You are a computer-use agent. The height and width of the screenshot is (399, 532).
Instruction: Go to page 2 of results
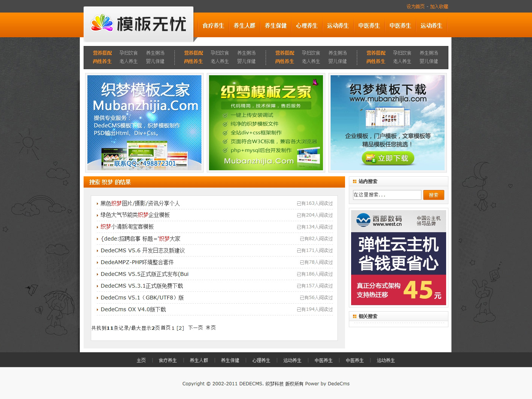click(x=180, y=328)
